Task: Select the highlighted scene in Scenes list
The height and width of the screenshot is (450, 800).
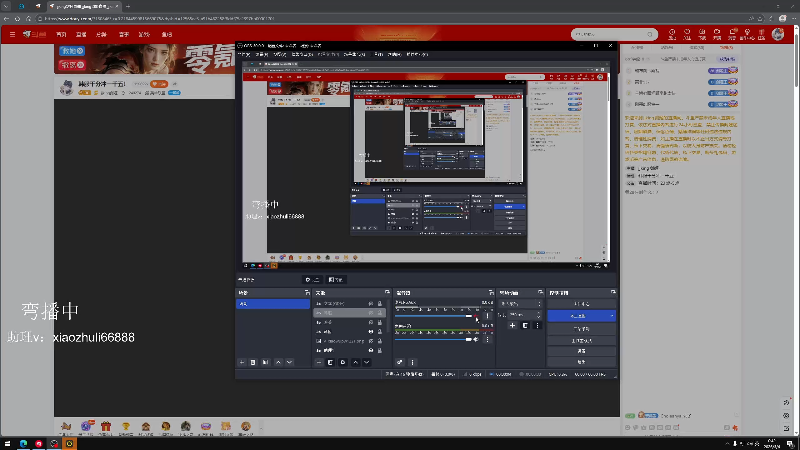Action: [x=272, y=304]
